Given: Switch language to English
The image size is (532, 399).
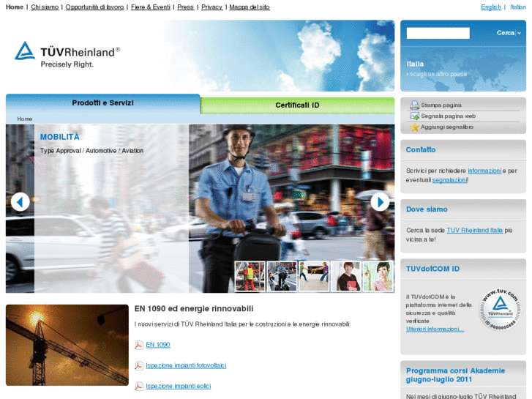Looking at the screenshot, I should pyautogui.click(x=491, y=7).
